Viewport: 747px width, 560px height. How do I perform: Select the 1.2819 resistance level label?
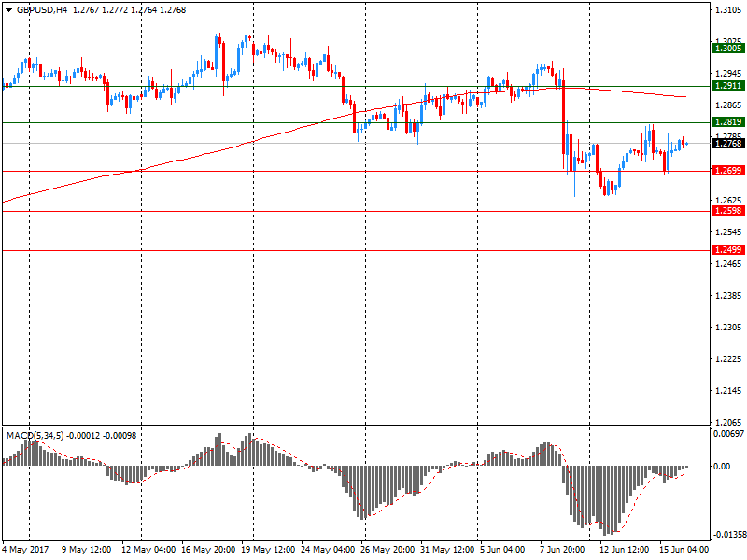click(727, 122)
